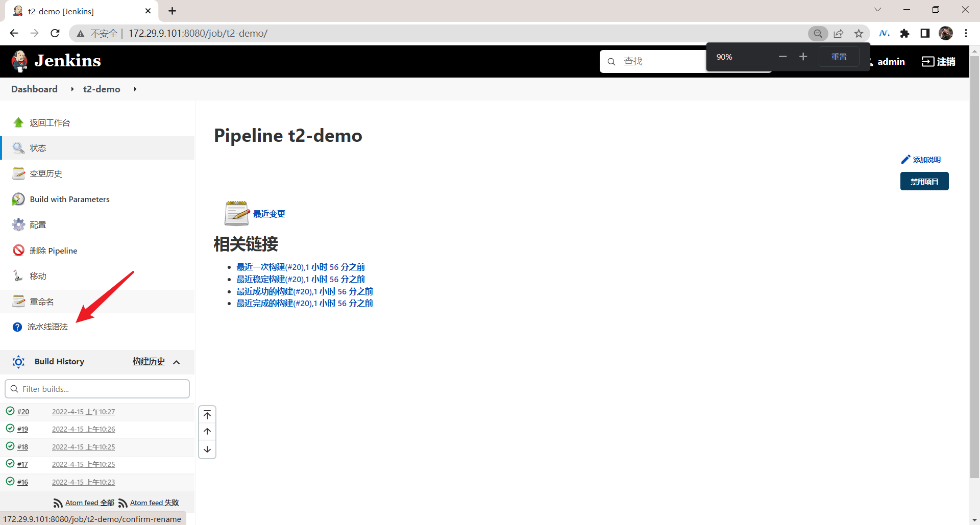Click the move icon beside 移动
Image resolution: width=980 pixels, height=525 pixels.
click(x=18, y=276)
